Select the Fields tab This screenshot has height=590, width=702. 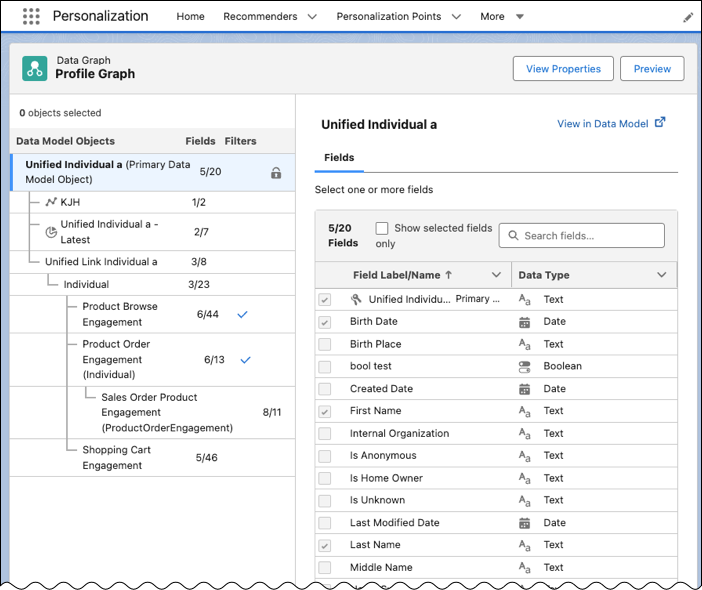[339, 158]
